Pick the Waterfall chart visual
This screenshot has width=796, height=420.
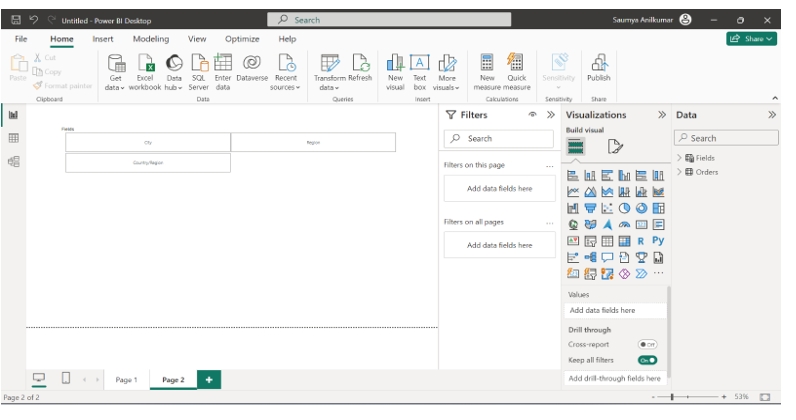pos(573,208)
